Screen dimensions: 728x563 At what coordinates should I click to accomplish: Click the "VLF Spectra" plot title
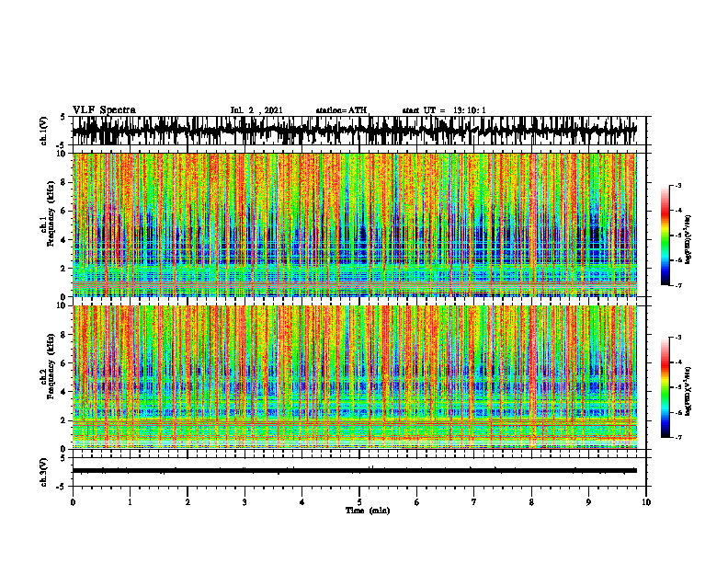[x=104, y=110]
